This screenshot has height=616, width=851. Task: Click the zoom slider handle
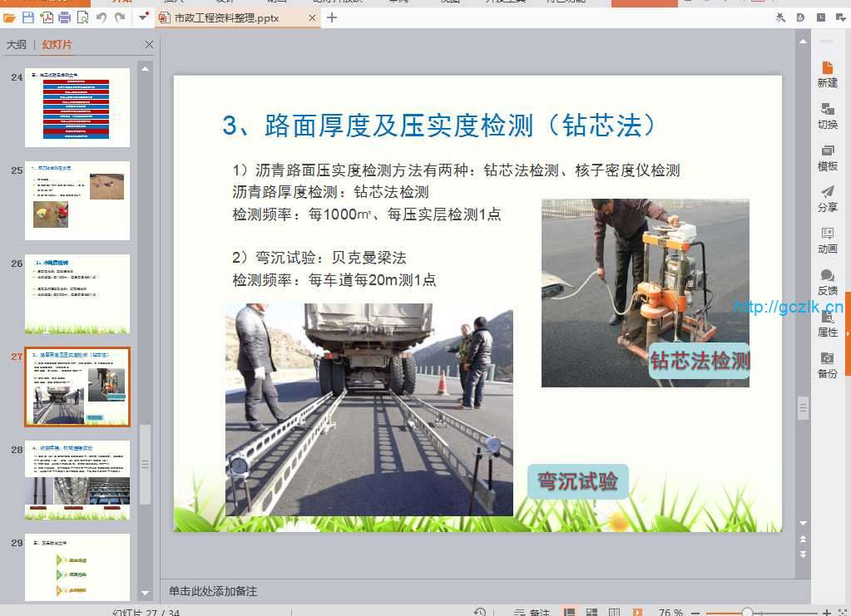[x=747, y=613]
